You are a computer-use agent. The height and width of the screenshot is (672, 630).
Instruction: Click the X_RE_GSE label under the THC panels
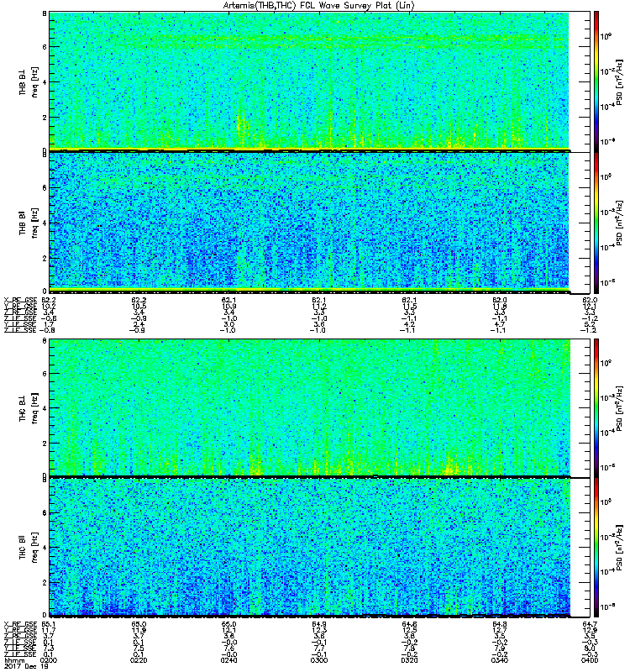tap(20, 624)
